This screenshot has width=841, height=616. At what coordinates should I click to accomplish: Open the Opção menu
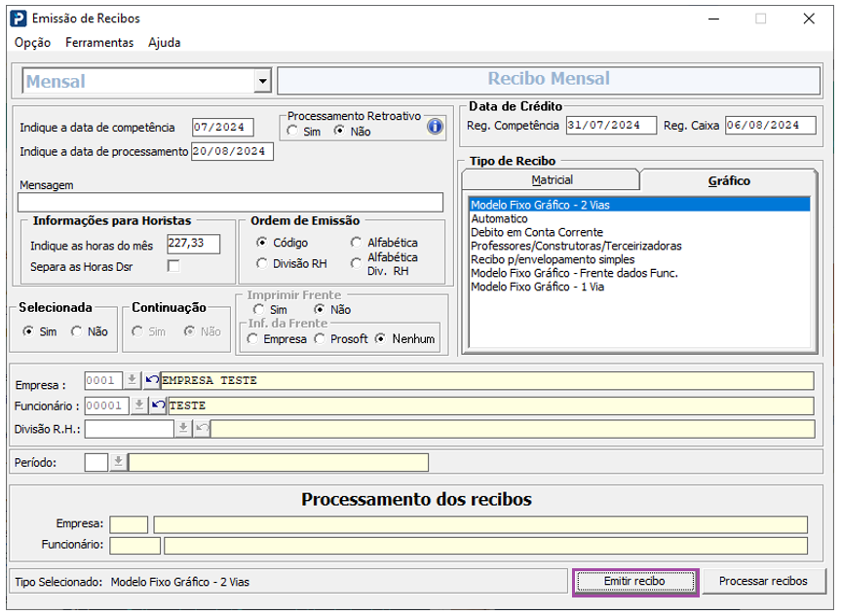point(33,42)
